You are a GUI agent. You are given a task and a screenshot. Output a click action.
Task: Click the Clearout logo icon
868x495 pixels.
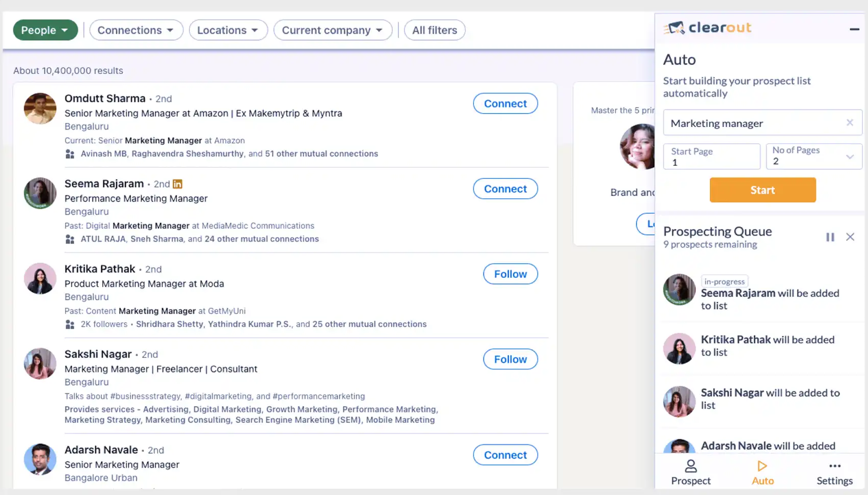(674, 28)
